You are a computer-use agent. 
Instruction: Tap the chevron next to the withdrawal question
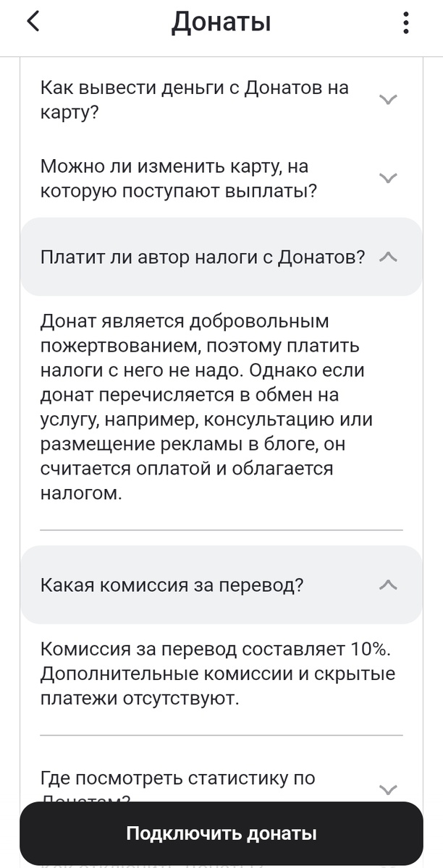388,98
